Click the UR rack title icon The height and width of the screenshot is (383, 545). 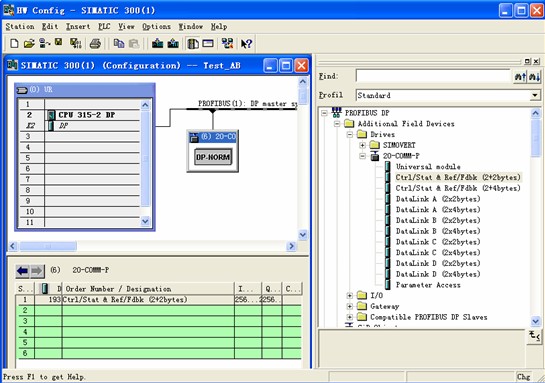[x=22, y=90]
